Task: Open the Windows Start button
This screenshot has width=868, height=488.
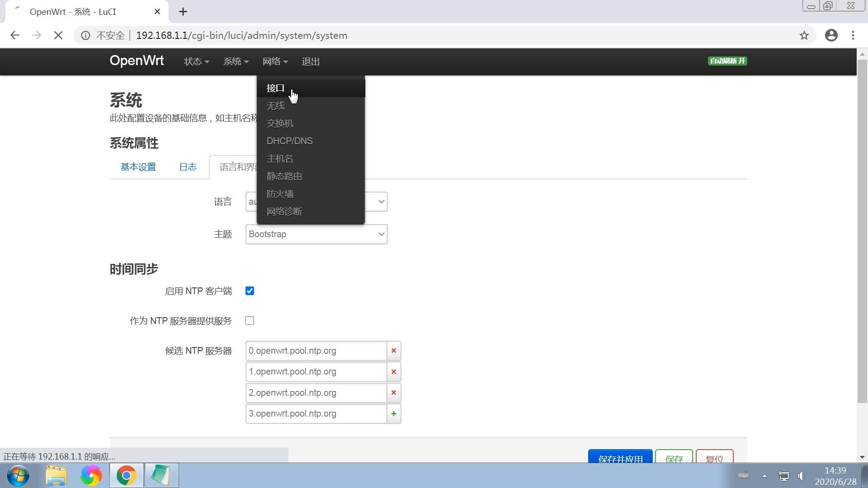Action: pyautogui.click(x=17, y=475)
